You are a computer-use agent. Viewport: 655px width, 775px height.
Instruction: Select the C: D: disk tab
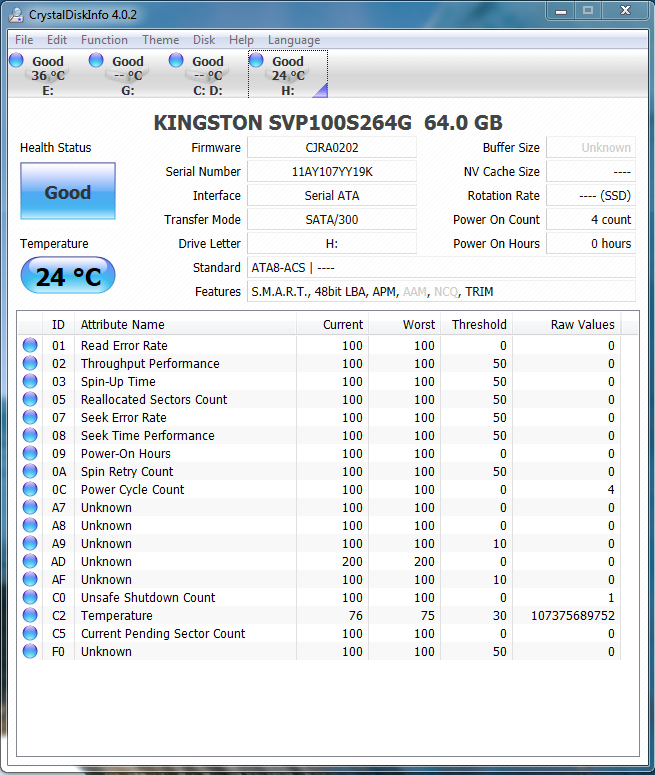[x=208, y=75]
